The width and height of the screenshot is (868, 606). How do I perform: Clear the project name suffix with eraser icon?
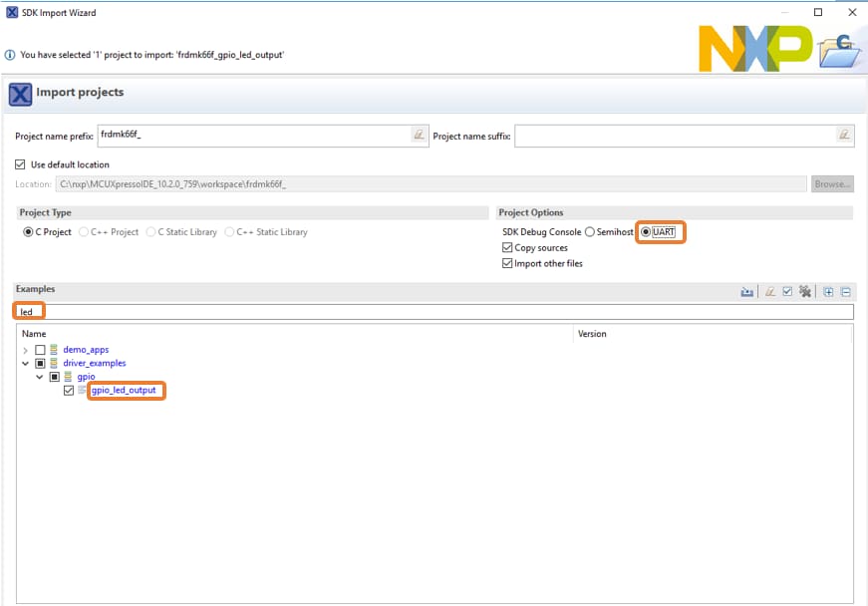coord(843,136)
